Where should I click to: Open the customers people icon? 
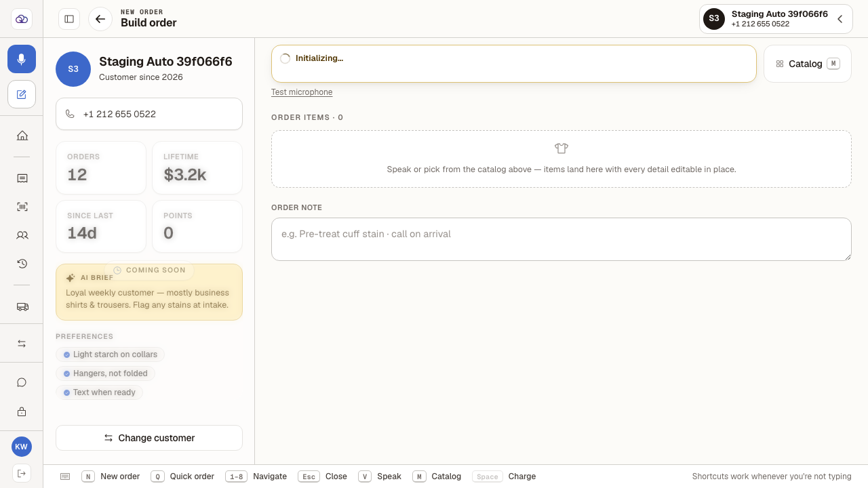pos(22,235)
